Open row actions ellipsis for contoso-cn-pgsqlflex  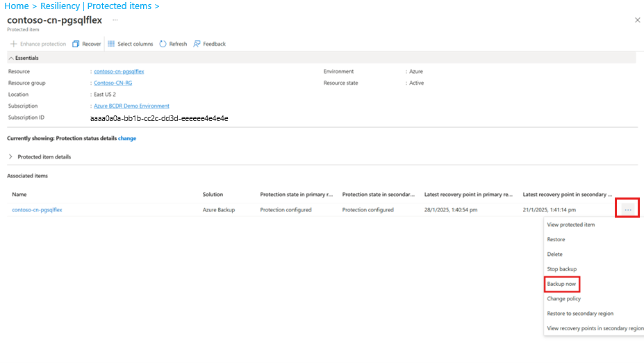pos(627,209)
